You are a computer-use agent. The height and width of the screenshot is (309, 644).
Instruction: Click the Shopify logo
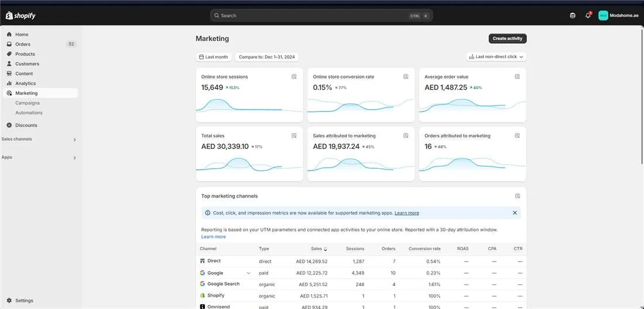[20, 16]
